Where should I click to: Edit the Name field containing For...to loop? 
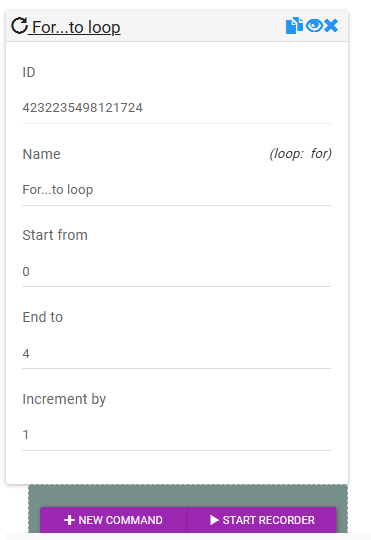pyautogui.click(x=176, y=190)
